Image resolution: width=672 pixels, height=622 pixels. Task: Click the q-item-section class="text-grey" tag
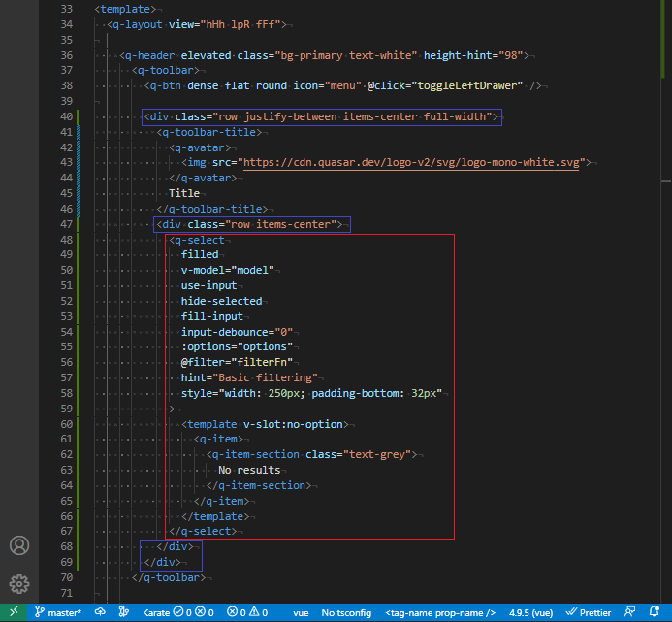(x=311, y=455)
